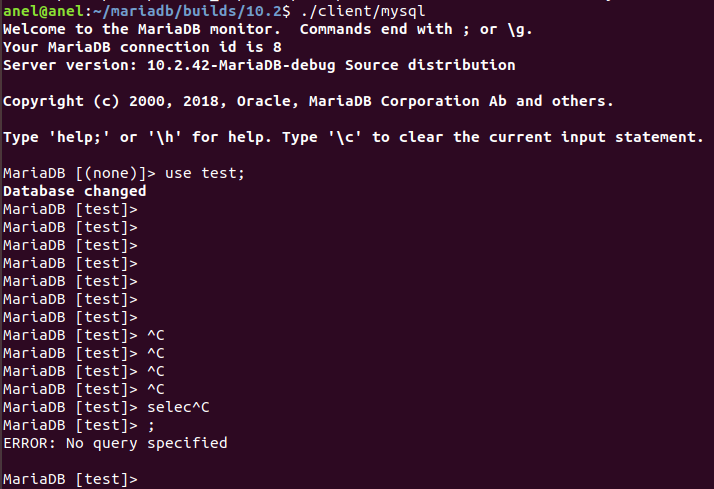This screenshot has height=489, width=714.
Task: Click the last standalone ^C line
Action: pyautogui.click(x=156, y=389)
